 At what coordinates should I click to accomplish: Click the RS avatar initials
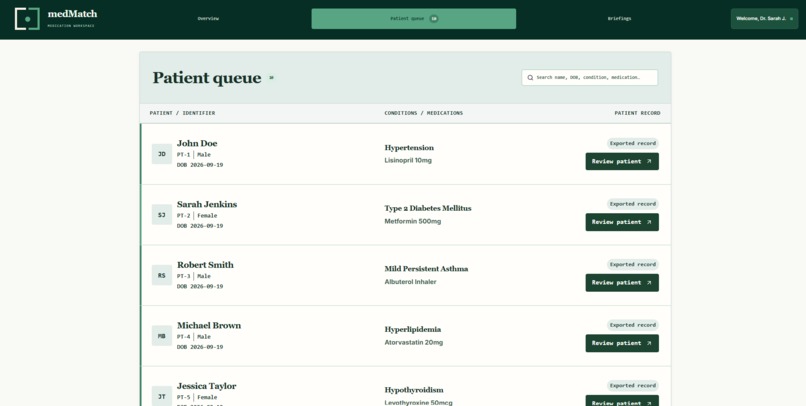(162, 275)
